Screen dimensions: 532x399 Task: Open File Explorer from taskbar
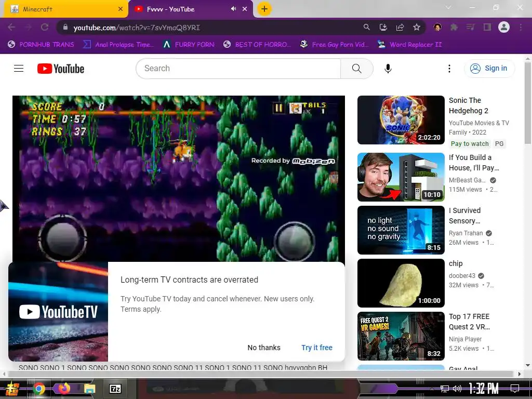click(89, 389)
